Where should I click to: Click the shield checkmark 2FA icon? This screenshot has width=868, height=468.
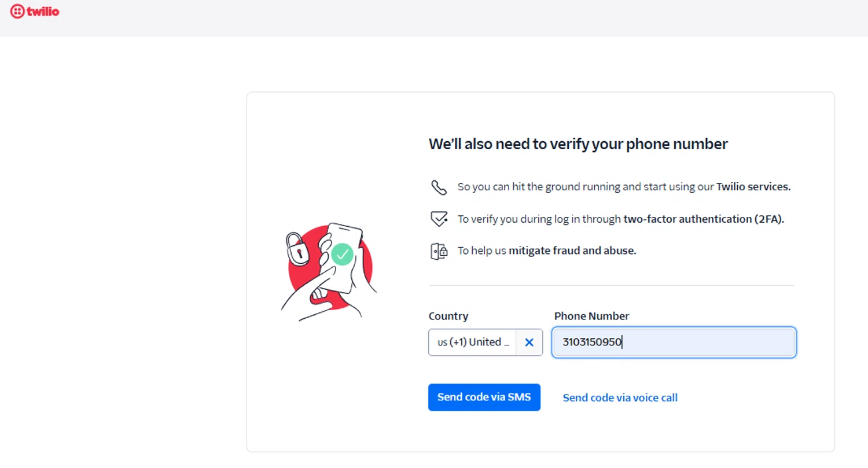tap(439, 219)
